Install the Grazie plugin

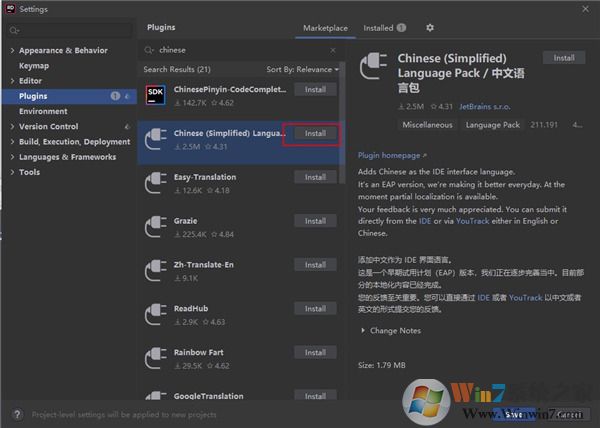click(315, 221)
